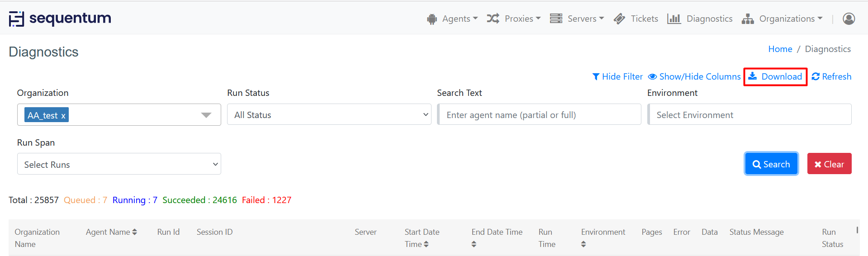Screen dimensions: 868x256
Task: Click the agent name Search Text field
Action: click(539, 115)
